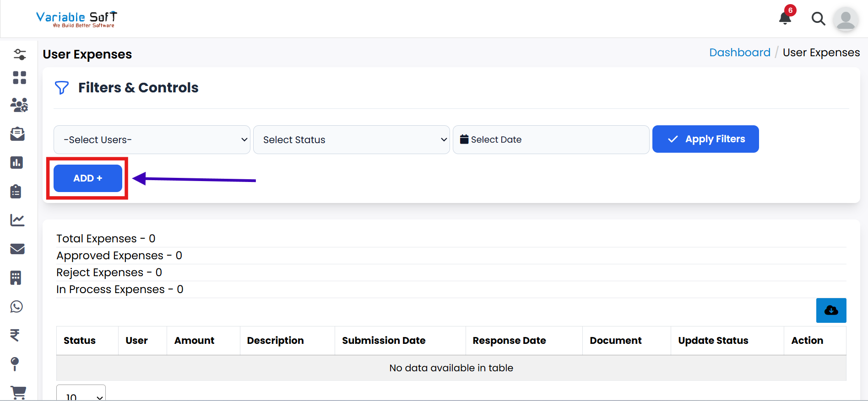Open the line chart sidebar icon
The height and width of the screenshot is (401, 868).
tap(17, 220)
